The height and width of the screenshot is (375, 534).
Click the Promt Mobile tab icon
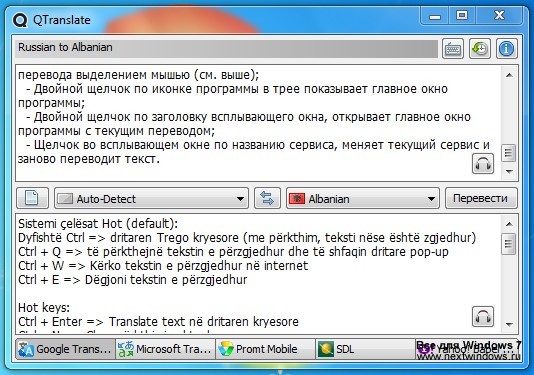click(x=225, y=349)
